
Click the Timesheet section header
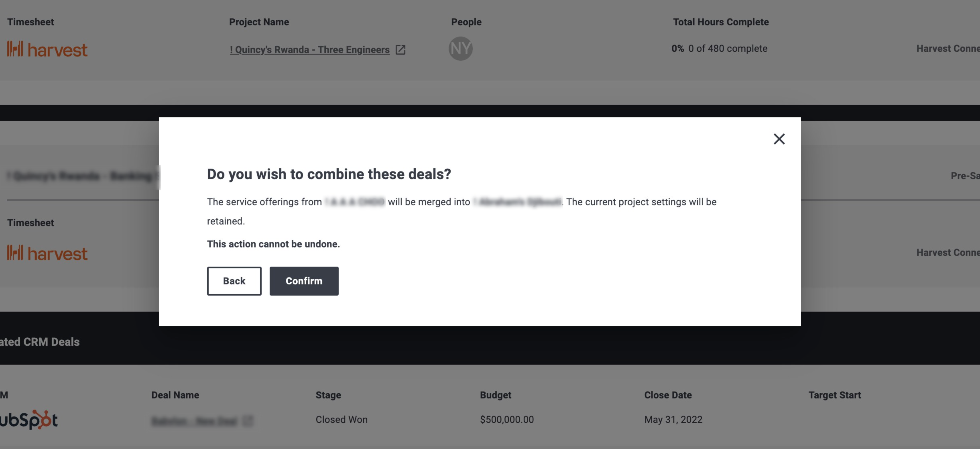(x=31, y=22)
